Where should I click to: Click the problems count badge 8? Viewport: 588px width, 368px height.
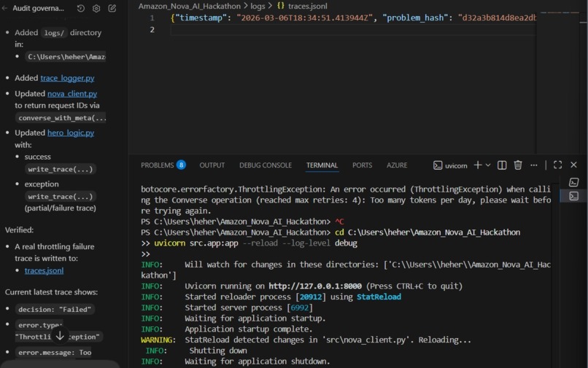click(x=181, y=165)
